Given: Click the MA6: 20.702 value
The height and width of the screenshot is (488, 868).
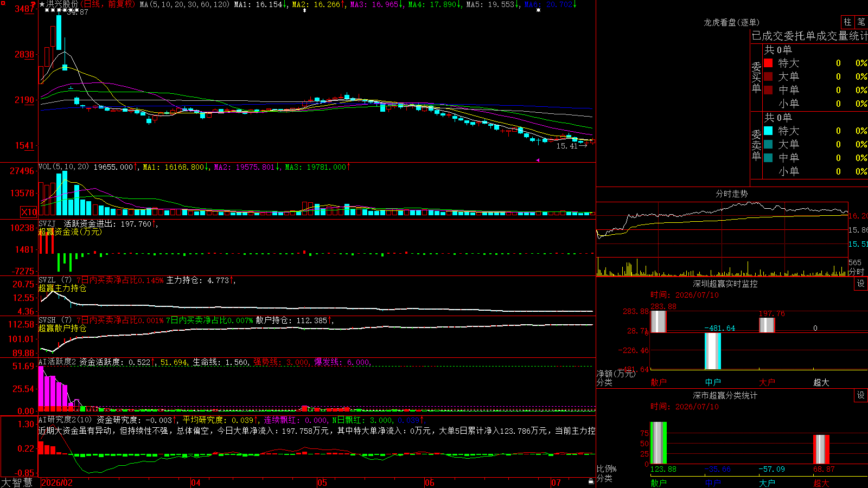Looking at the screenshot, I should tap(551, 4).
